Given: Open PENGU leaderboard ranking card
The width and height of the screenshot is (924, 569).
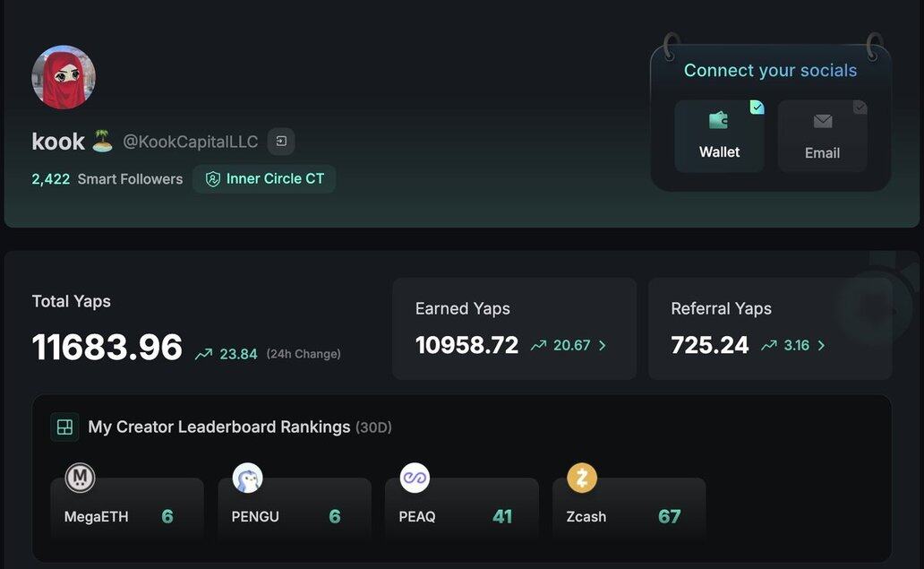Looking at the screenshot, I should click(x=295, y=511).
